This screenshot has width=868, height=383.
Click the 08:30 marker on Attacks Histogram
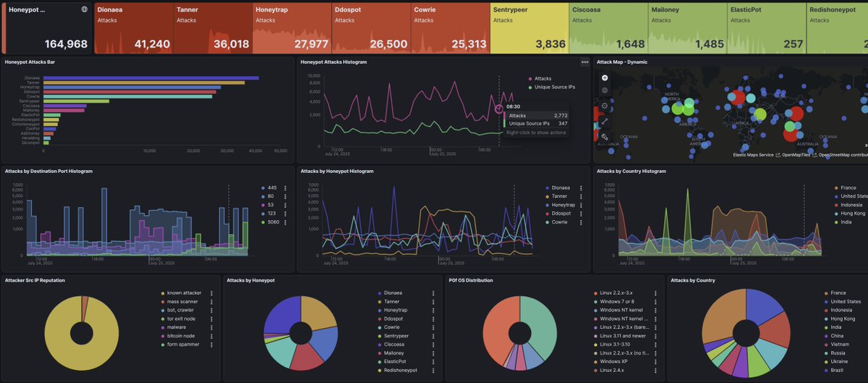[498, 109]
